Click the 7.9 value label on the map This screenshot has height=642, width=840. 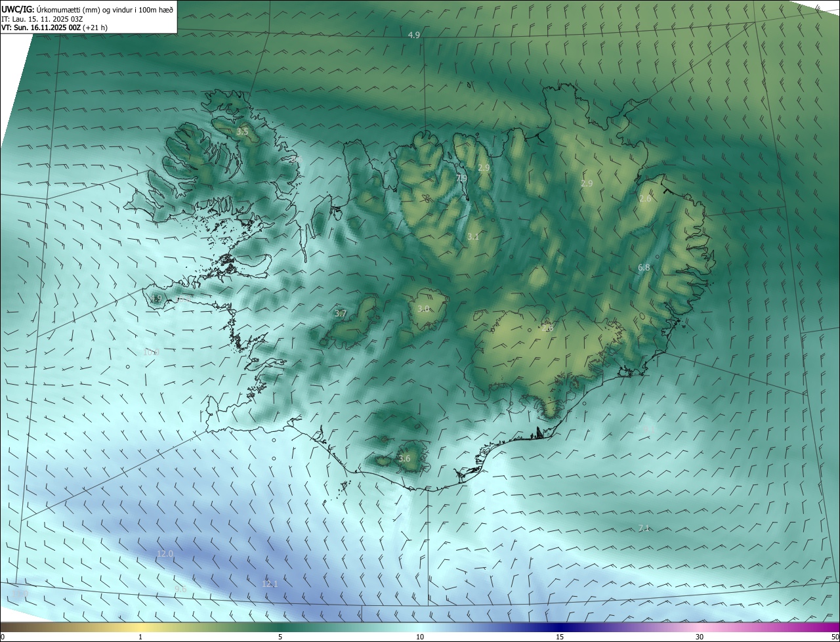click(x=461, y=178)
